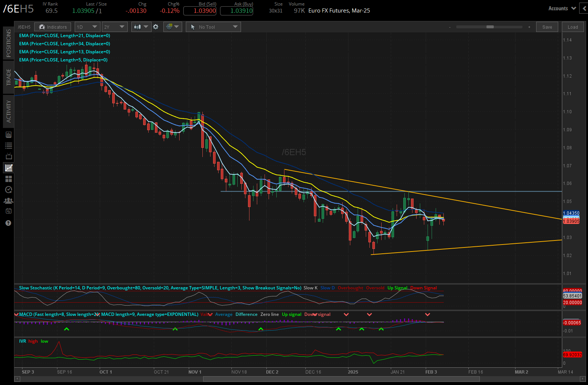This screenshot has width=588, height=385.
Task: Open the question mark help icon
Action: point(8,223)
